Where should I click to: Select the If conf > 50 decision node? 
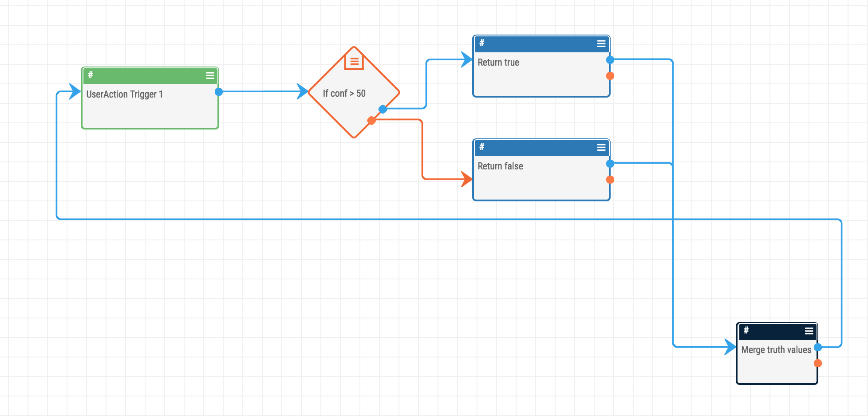[344, 94]
